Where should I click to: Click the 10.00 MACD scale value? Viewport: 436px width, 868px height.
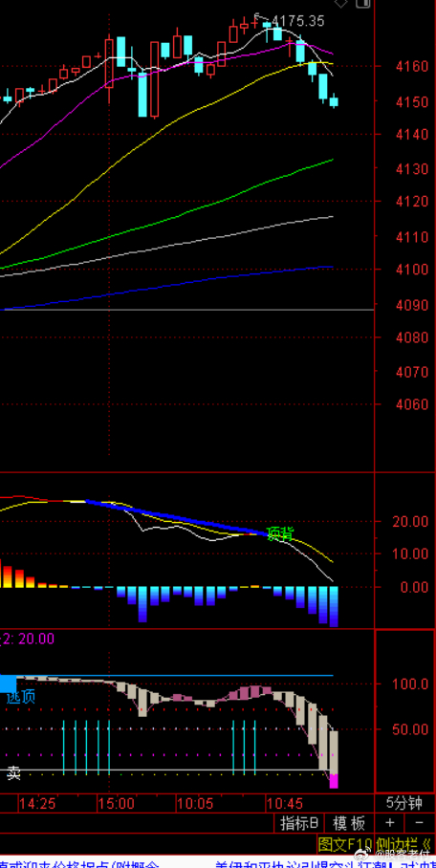pos(410,554)
